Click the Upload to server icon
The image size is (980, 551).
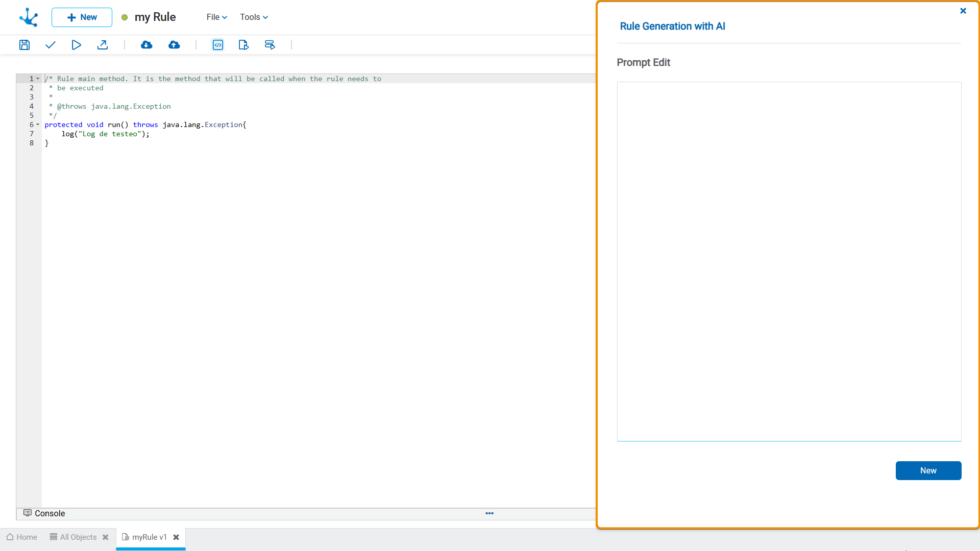click(x=175, y=45)
